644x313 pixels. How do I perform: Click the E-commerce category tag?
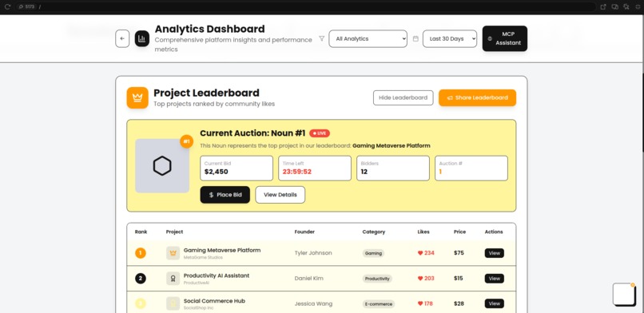(x=378, y=304)
